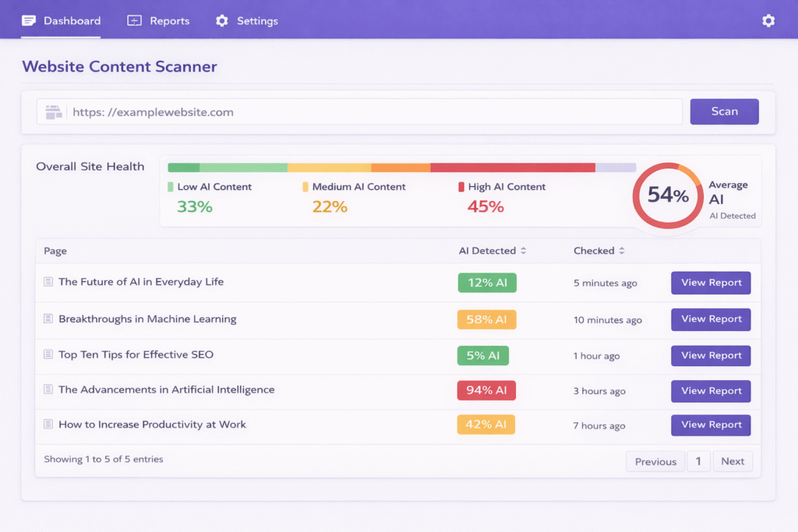Screen dimensions: 798x532
Task: Click the High AI Content indicator
Action: [461, 186]
